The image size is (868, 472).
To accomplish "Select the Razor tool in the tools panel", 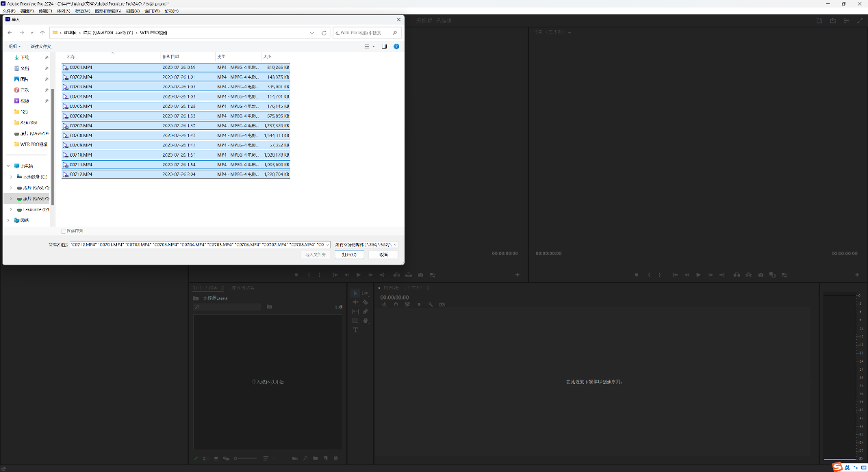I will 366,302.
